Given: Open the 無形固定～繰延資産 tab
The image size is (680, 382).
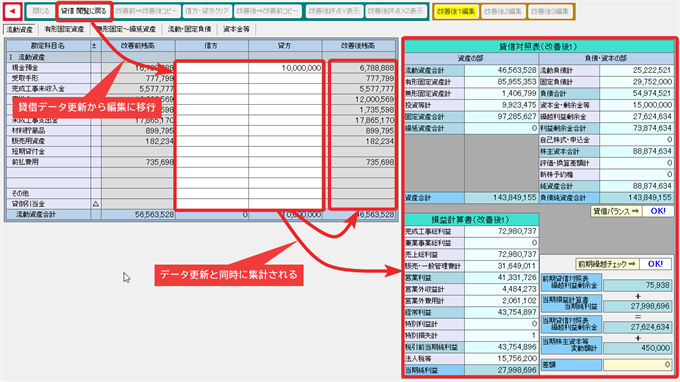Looking at the screenshot, I should (126, 29).
